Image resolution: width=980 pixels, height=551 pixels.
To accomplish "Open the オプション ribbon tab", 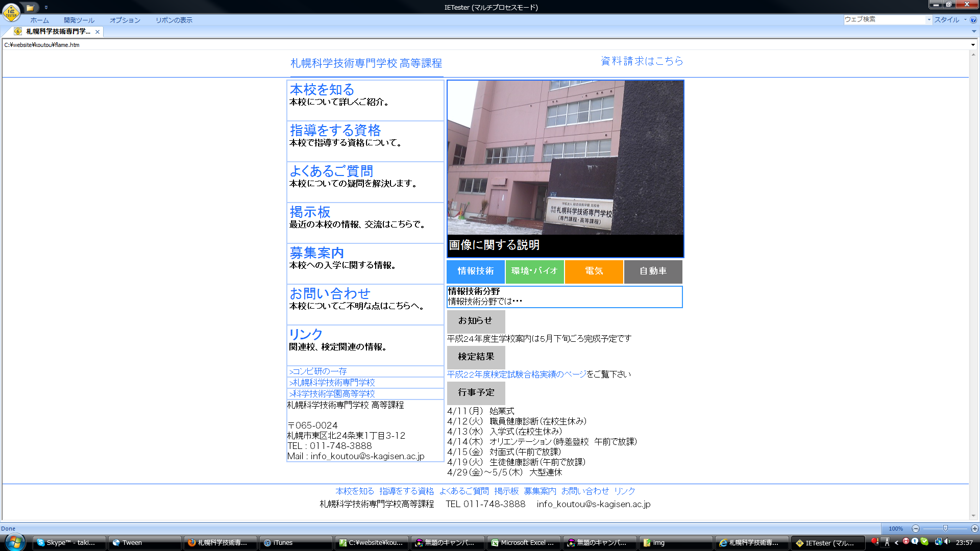I will [x=125, y=20].
